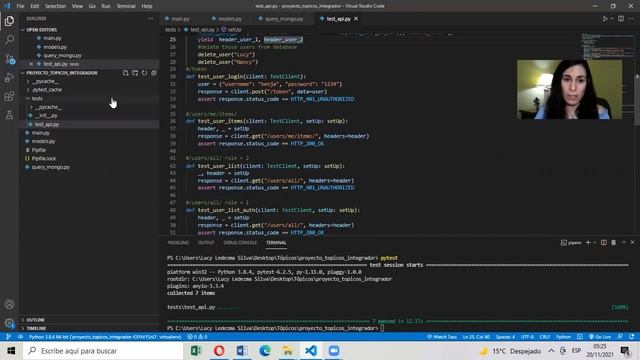Expand __pycache__ inside tests folder
The height and width of the screenshot is (360, 640).
pos(48,107)
